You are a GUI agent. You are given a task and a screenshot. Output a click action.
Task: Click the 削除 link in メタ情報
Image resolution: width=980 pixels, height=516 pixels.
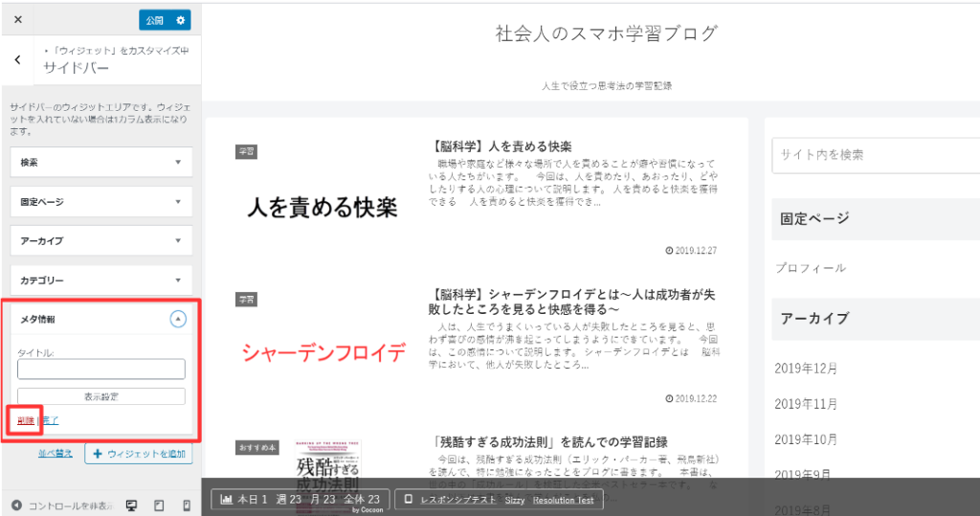25,420
